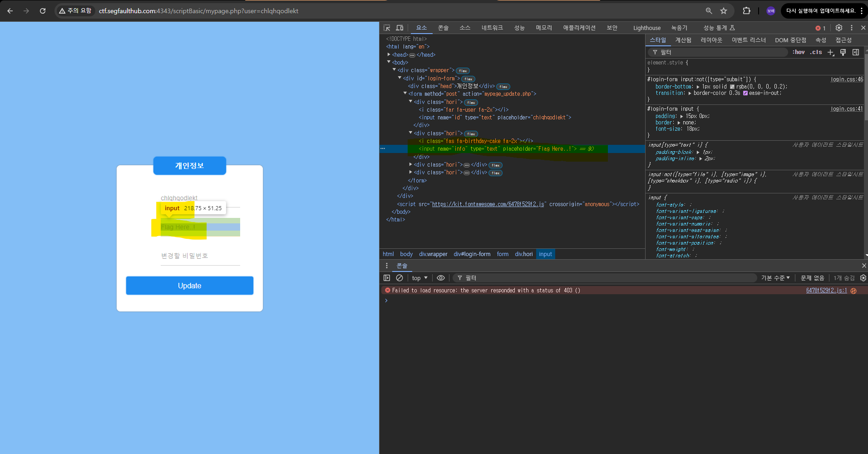Expand border-bottom property in login.css:46 rule
The width and height of the screenshot is (868, 454).
(698, 87)
